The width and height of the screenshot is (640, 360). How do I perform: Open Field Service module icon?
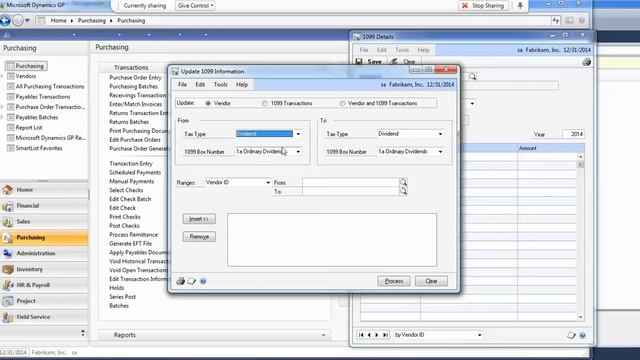click(x=7, y=317)
